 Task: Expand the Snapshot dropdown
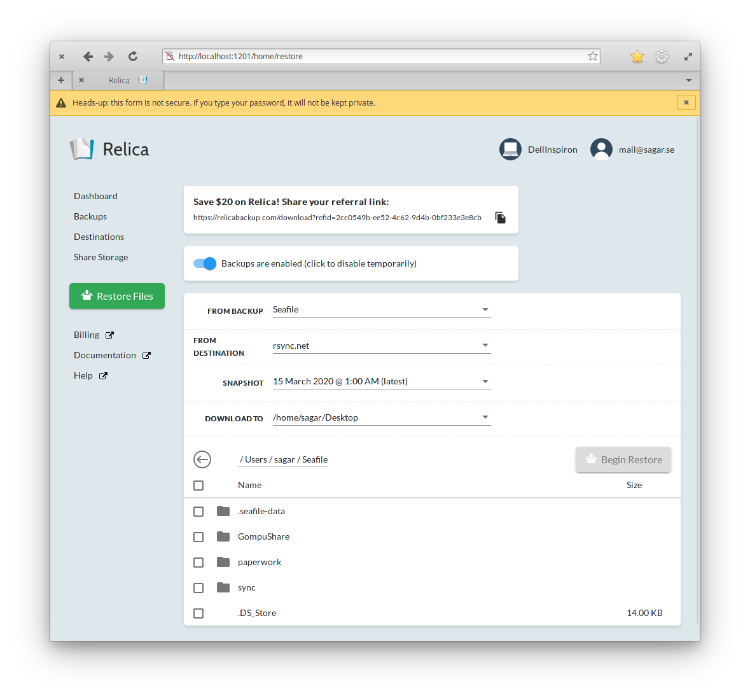(382, 382)
